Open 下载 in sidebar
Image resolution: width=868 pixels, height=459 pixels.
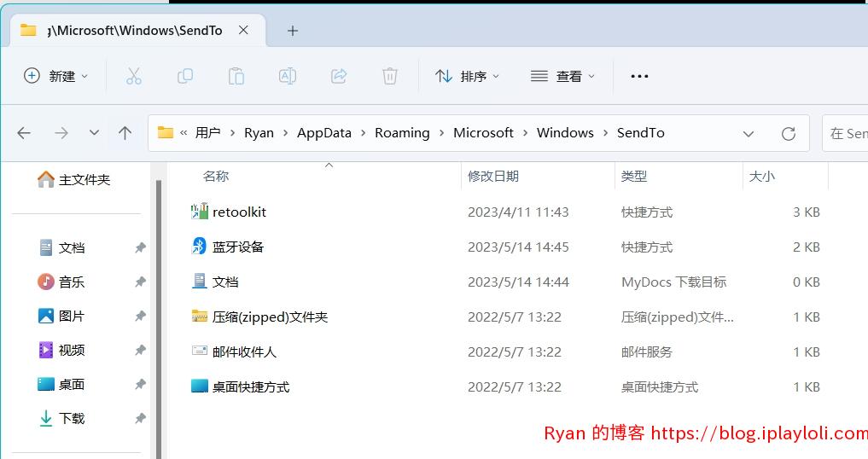click(62, 419)
